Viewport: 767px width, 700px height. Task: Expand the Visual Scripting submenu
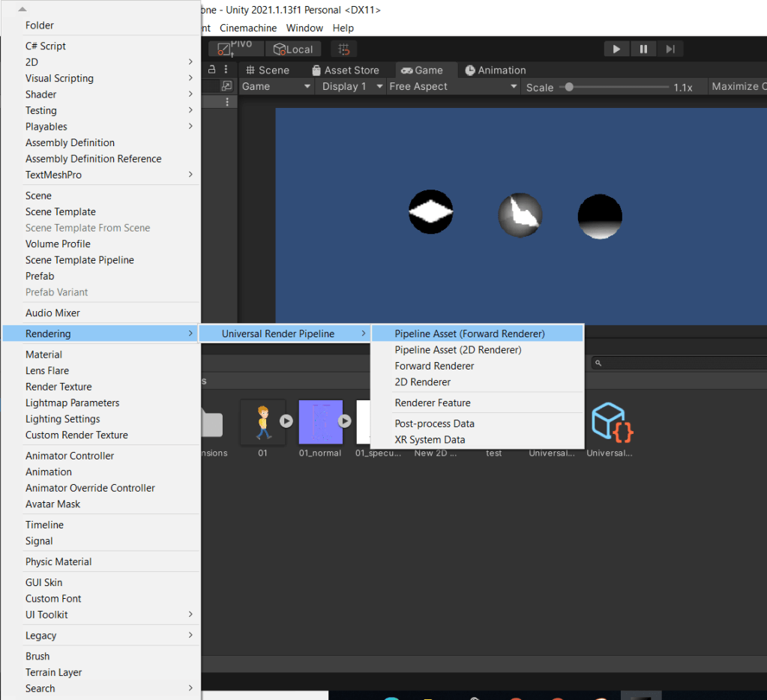coord(102,78)
